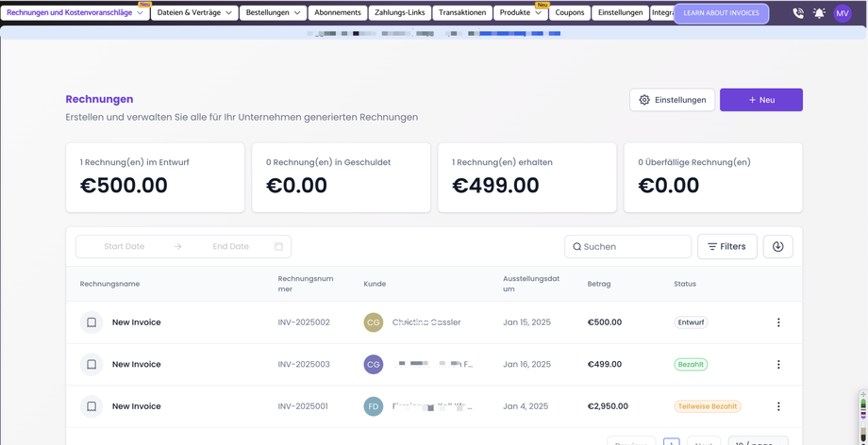Screen dimensions: 868x445
Task: Go to the Abonnements tab
Action: [338, 13]
